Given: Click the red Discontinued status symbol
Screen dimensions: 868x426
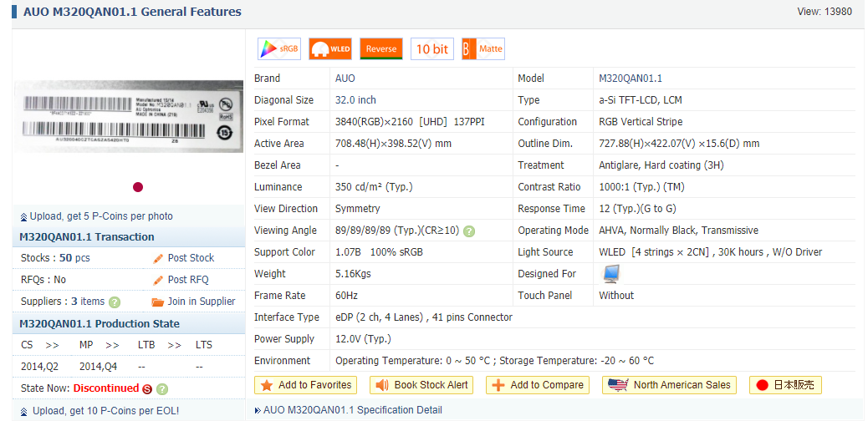Looking at the screenshot, I should 147,389.
